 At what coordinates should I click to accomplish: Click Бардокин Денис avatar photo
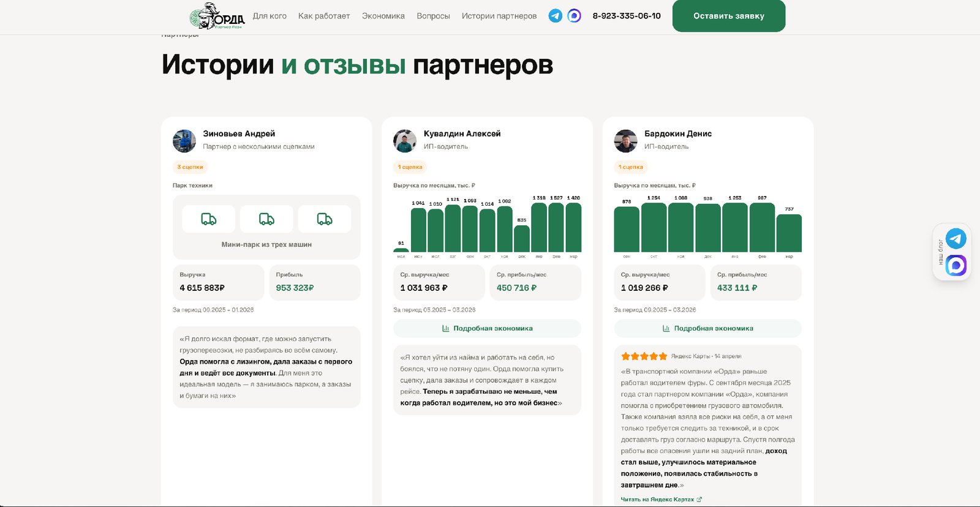pos(625,141)
